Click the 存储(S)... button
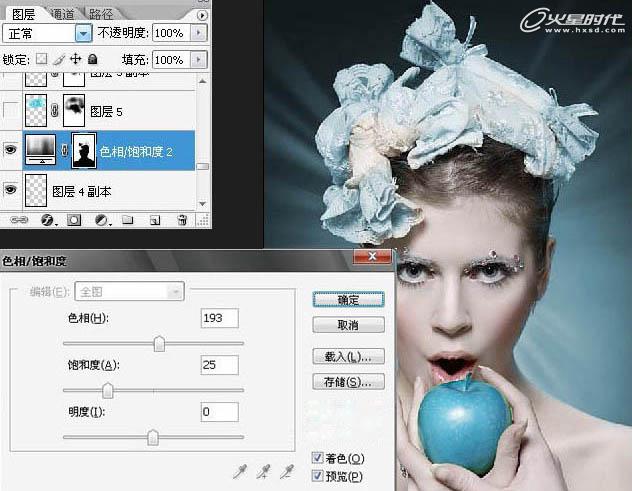Screen dimensions: 632x491 tap(348, 381)
